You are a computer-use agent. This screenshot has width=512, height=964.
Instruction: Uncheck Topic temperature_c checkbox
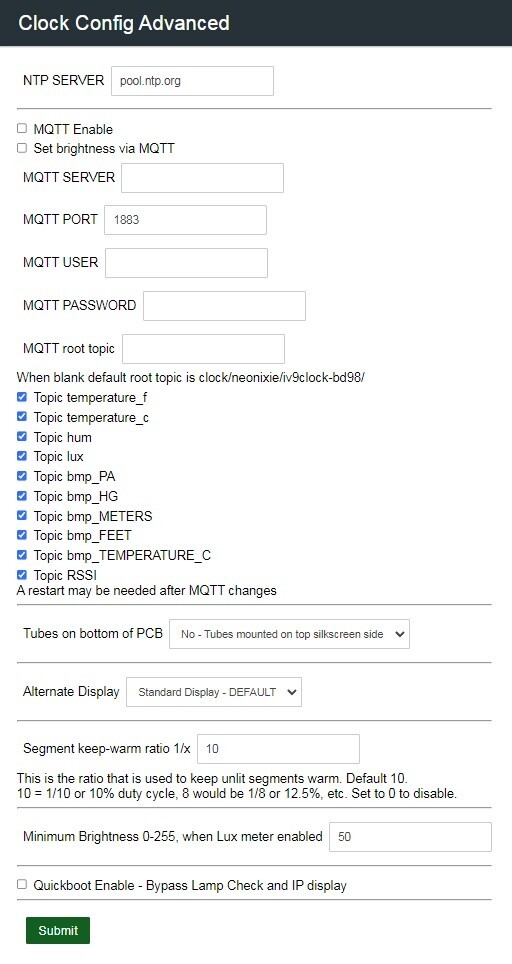tap(22, 417)
